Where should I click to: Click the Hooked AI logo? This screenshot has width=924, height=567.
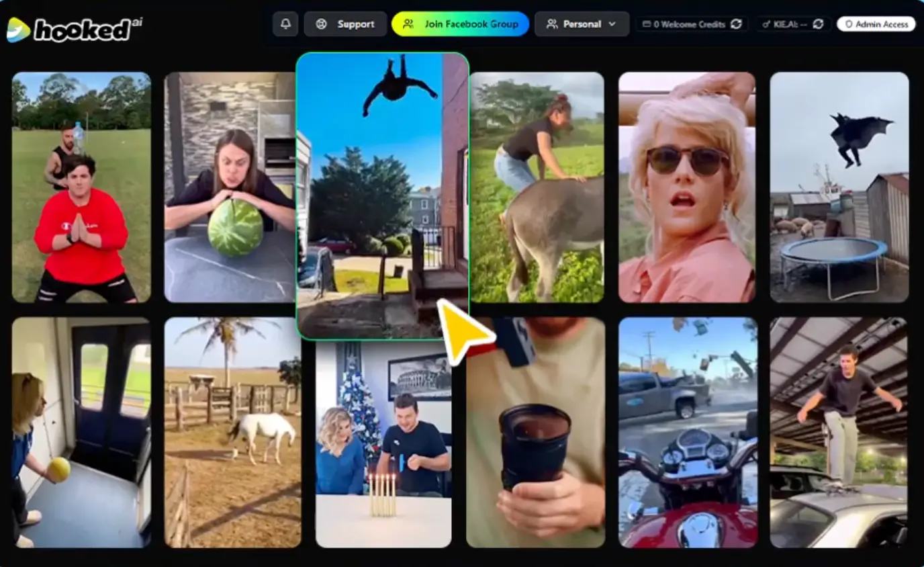pyautogui.click(x=74, y=29)
